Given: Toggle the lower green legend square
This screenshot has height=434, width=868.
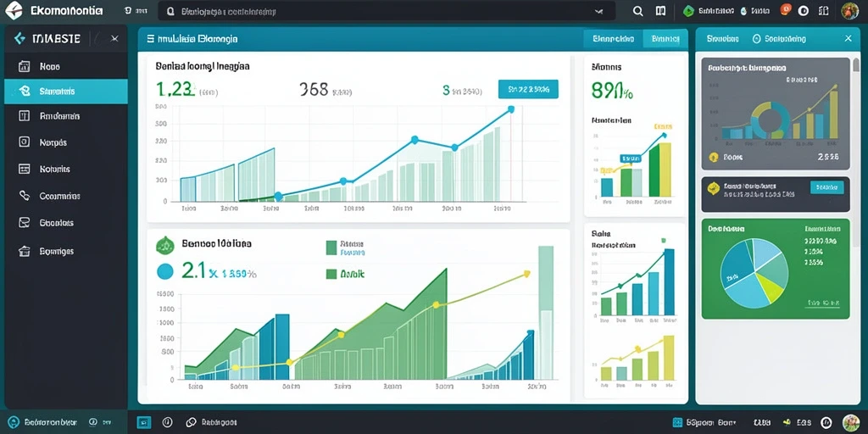Looking at the screenshot, I should tap(331, 274).
